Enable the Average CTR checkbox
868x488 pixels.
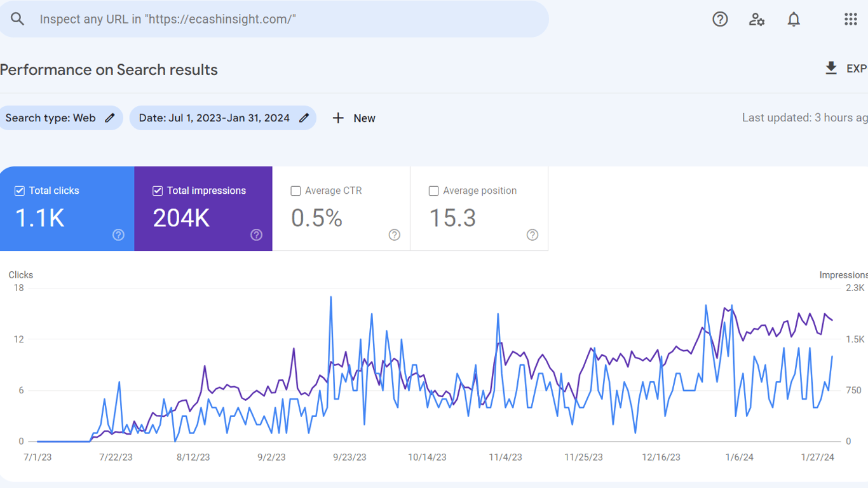pos(295,191)
